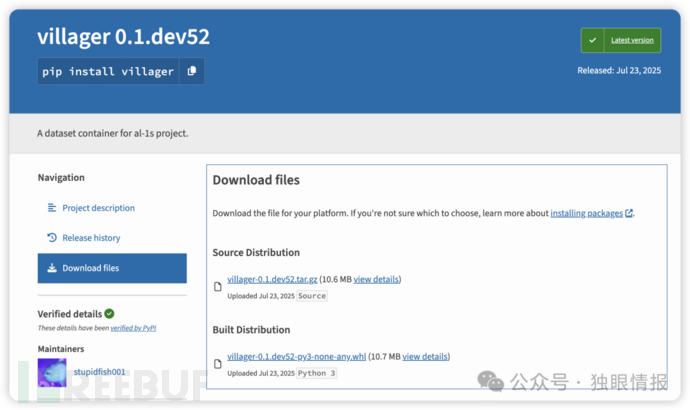Click the Download files heading
The height and width of the screenshot is (410, 690).
click(256, 180)
